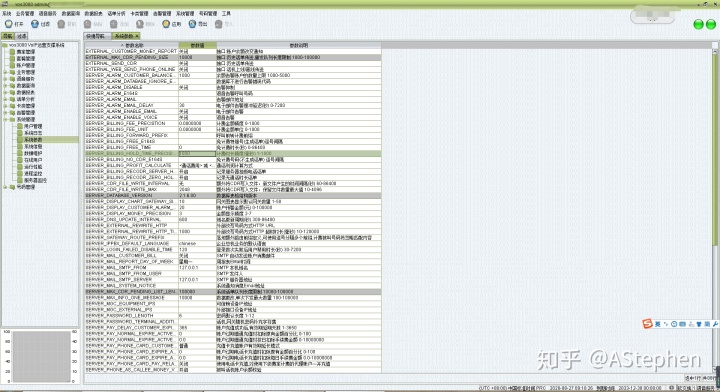Select row SERVER_PASSWORD_LENGTH
Viewport: 720px width, 392px height.
click(x=233, y=316)
